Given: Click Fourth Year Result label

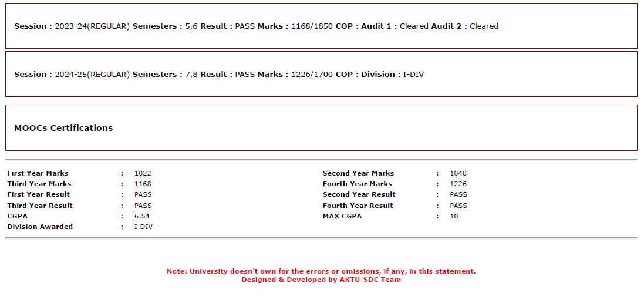Looking at the screenshot, I should click(x=358, y=206).
